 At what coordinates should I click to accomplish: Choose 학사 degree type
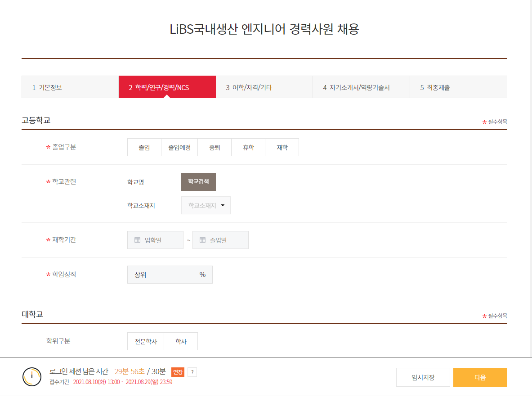tap(181, 341)
